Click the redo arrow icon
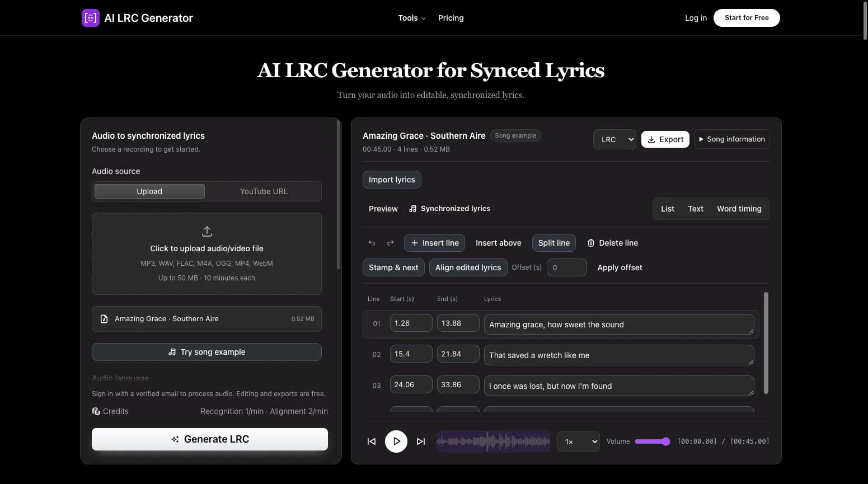Viewport: 868px width, 484px height. pyautogui.click(x=390, y=243)
